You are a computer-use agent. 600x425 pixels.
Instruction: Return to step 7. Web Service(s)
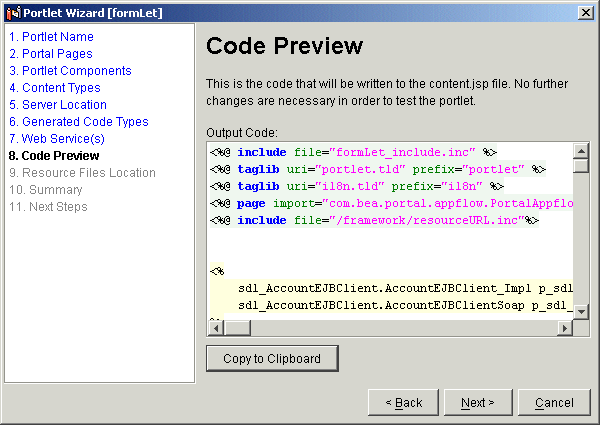[57, 138]
